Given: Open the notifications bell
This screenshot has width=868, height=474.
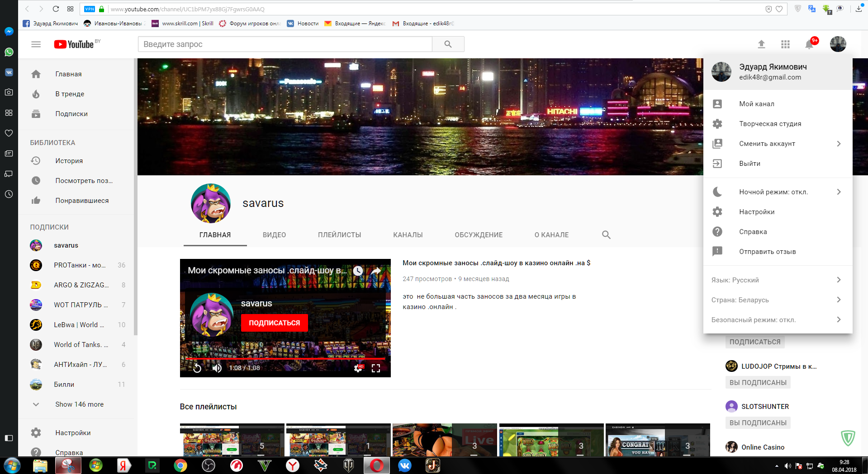Looking at the screenshot, I should pos(809,44).
